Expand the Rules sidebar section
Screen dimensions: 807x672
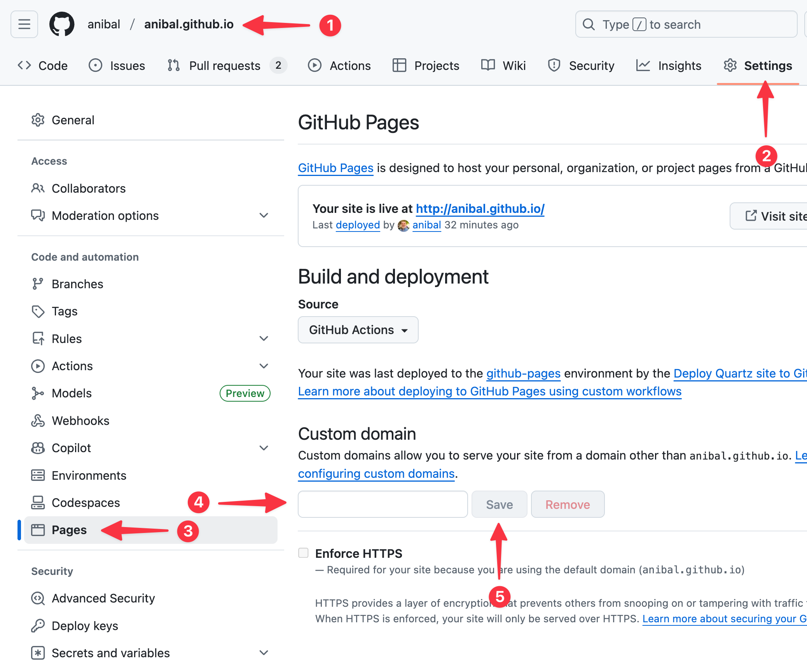point(264,339)
